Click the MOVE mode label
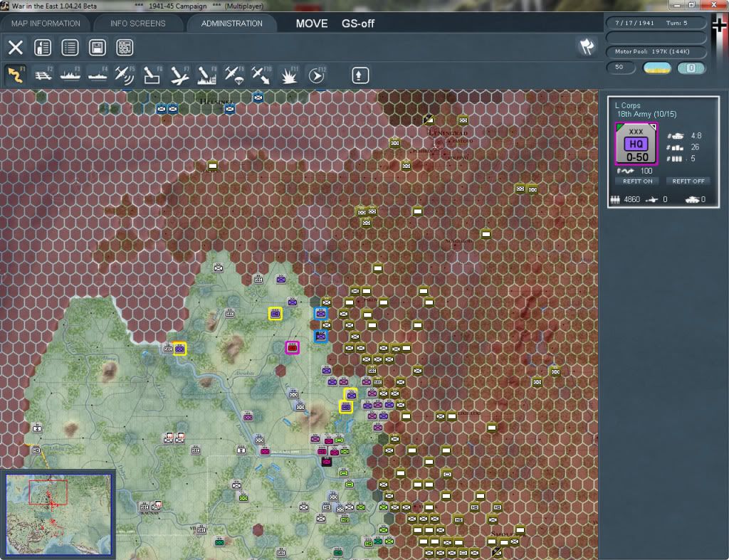This screenshot has height=560, width=729. (x=312, y=23)
